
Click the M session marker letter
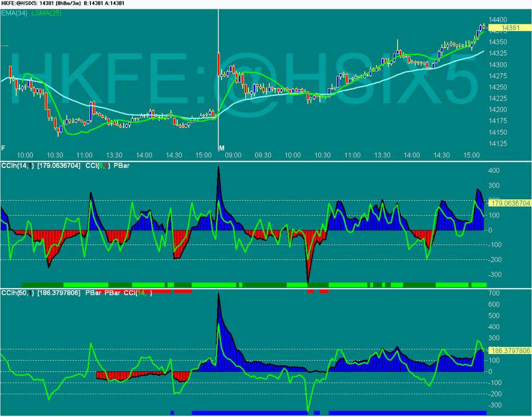(x=222, y=148)
